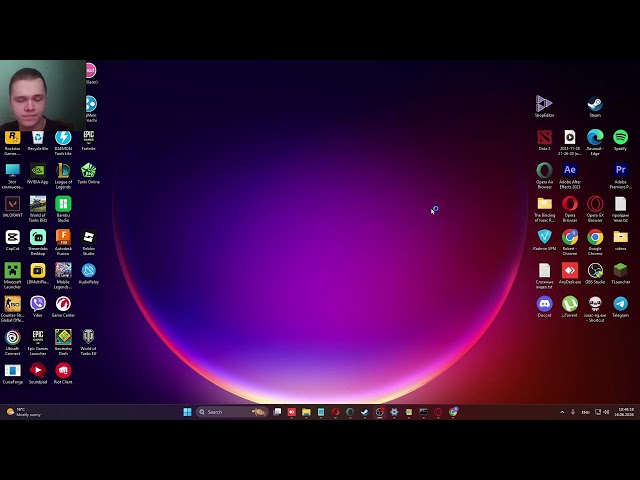Select the Tanki Online desktop icon
Screen dimensions: 640x480
pos(89,174)
